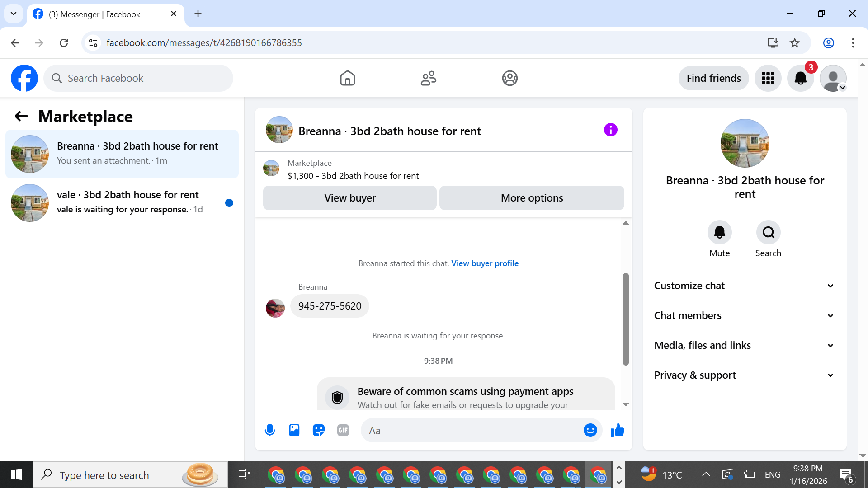Open the Facebook apps grid menu
Screen dimensions: 868x488
[x=768, y=78]
